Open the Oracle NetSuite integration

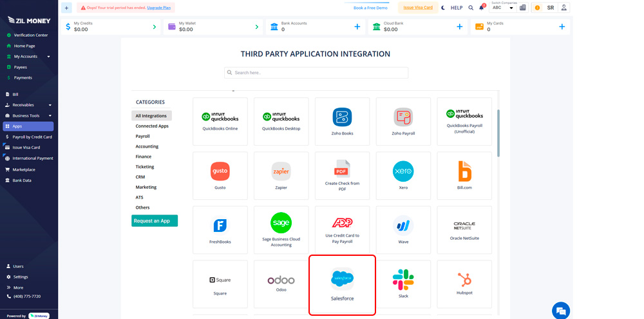point(464,230)
